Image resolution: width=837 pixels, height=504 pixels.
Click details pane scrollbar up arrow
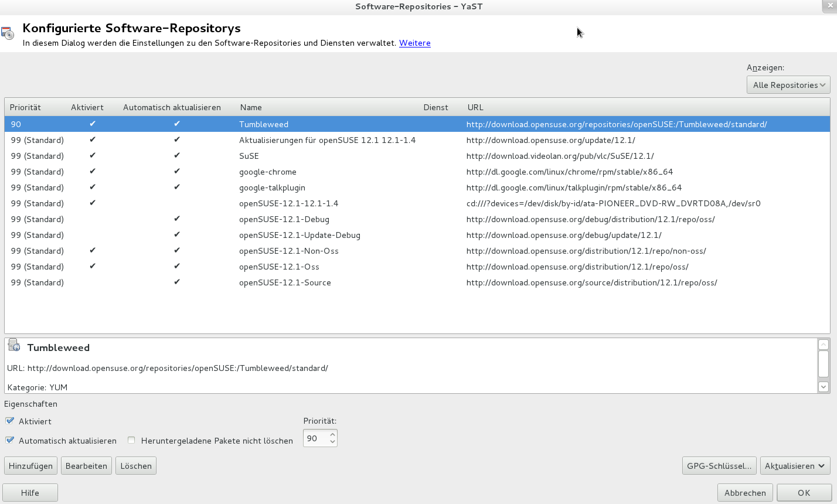click(824, 345)
